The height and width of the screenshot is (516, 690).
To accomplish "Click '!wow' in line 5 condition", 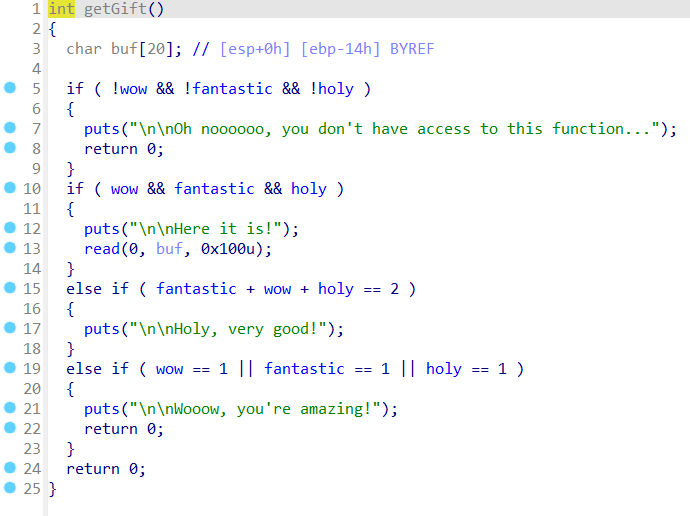I will click(129, 89).
